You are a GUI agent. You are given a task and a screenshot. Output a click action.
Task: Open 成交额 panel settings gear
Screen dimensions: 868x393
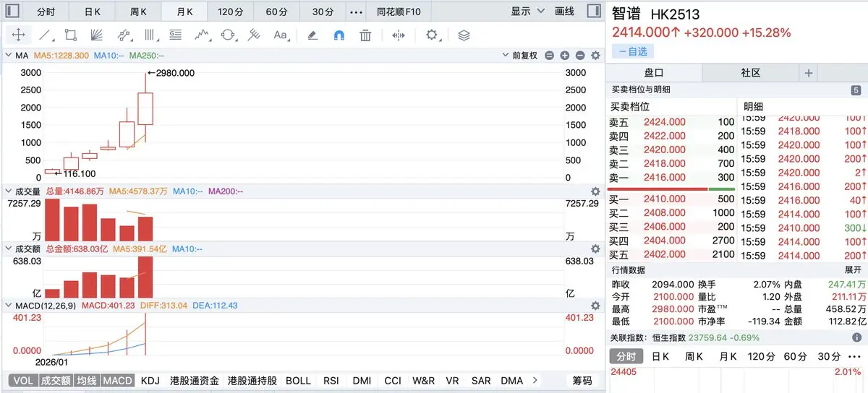click(595, 249)
